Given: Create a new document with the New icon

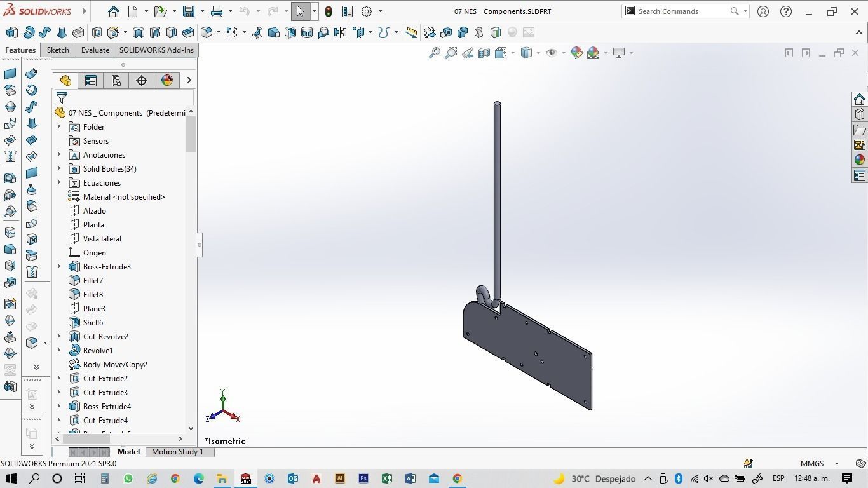Looking at the screenshot, I should [x=133, y=11].
